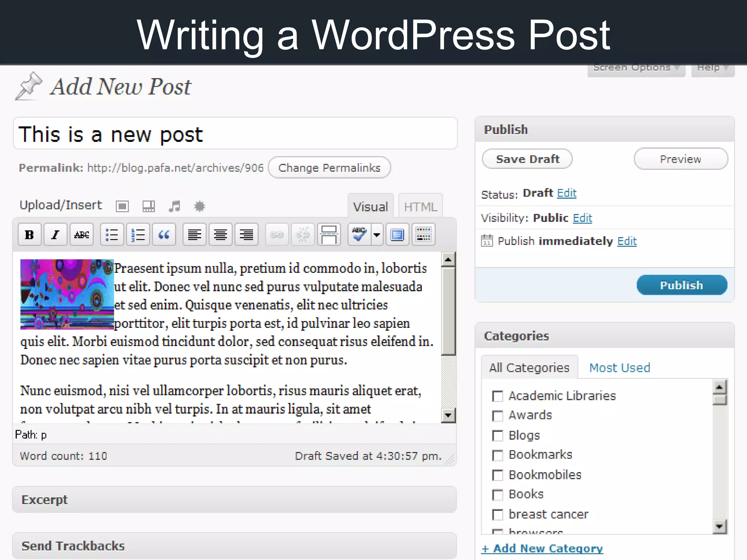Click the insert link chain icon

(x=277, y=234)
